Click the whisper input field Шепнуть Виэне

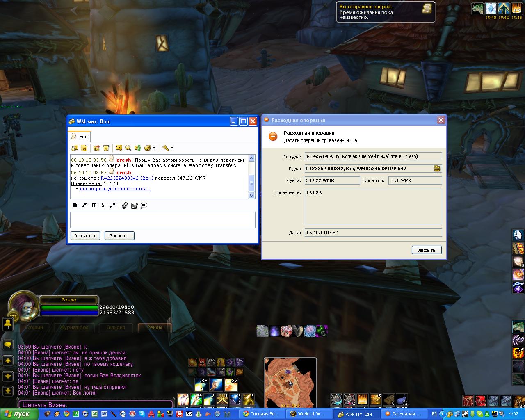[x=95, y=405]
